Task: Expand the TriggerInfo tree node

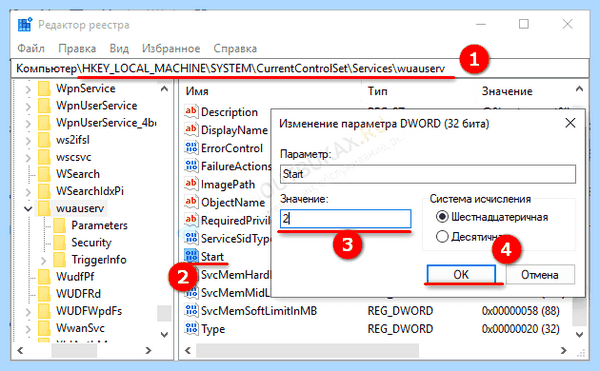Action: coord(43,260)
